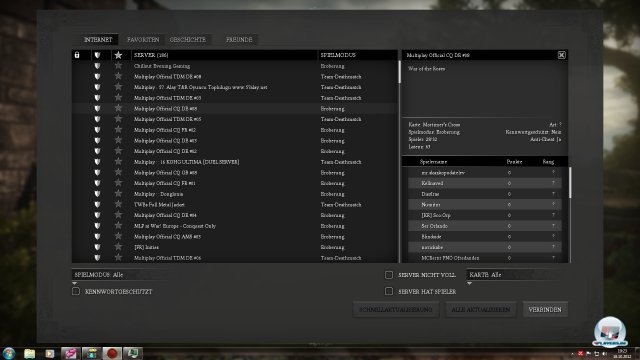Viewport: 640px width, 360px height.
Task: Click the star favorites column header
Action: (x=118, y=55)
